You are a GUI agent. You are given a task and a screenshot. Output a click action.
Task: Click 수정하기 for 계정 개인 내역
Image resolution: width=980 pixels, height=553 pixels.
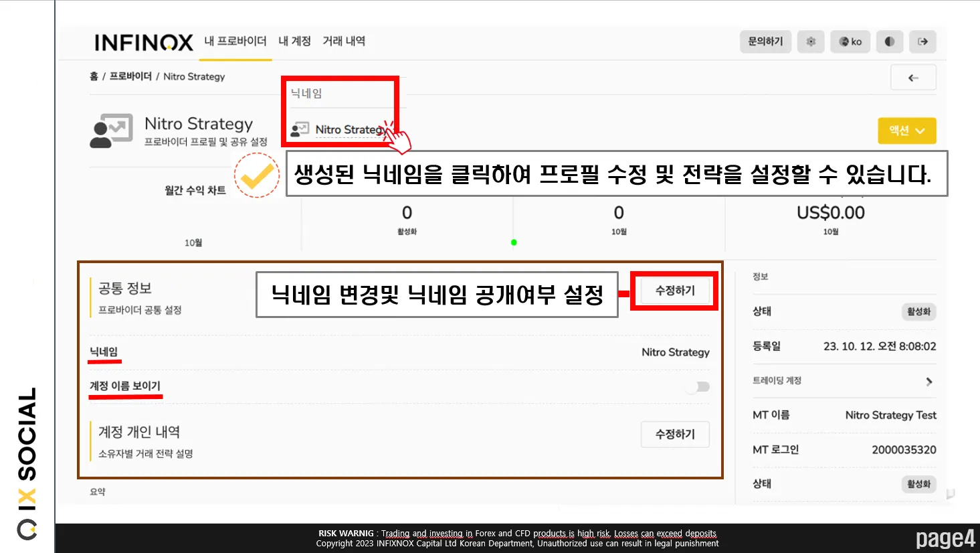click(x=675, y=434)
